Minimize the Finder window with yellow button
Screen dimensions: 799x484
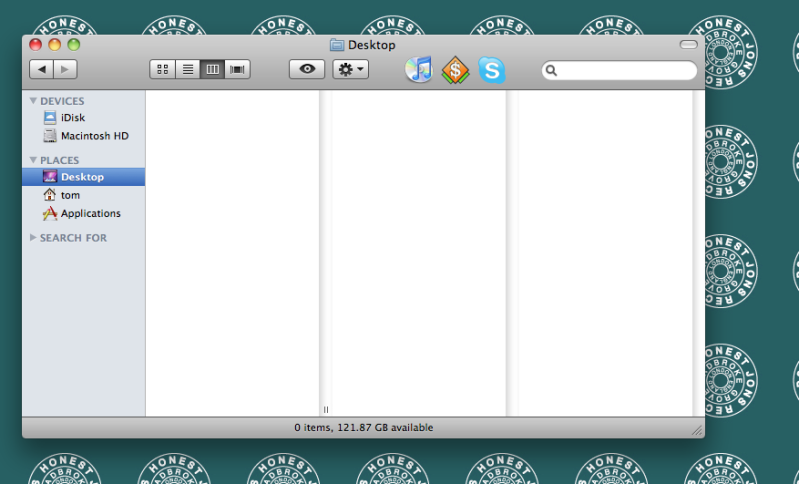[55, 45]
